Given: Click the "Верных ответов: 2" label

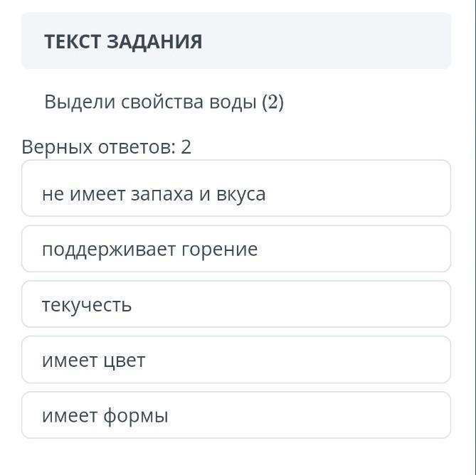Looking at the screenshot, I should pyautogui.click(x=107, y=147).
